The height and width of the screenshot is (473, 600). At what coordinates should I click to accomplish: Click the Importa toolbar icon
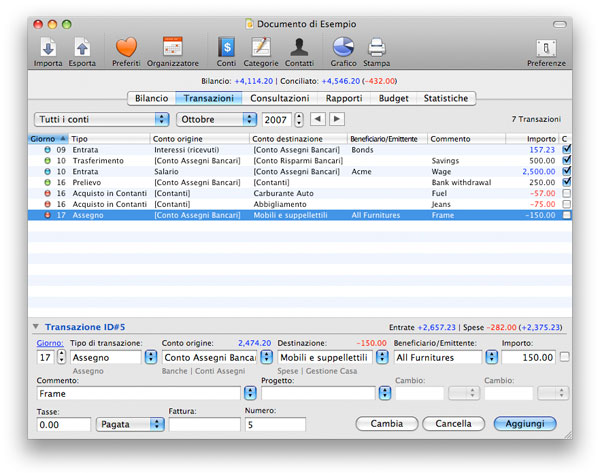(48, 47)
